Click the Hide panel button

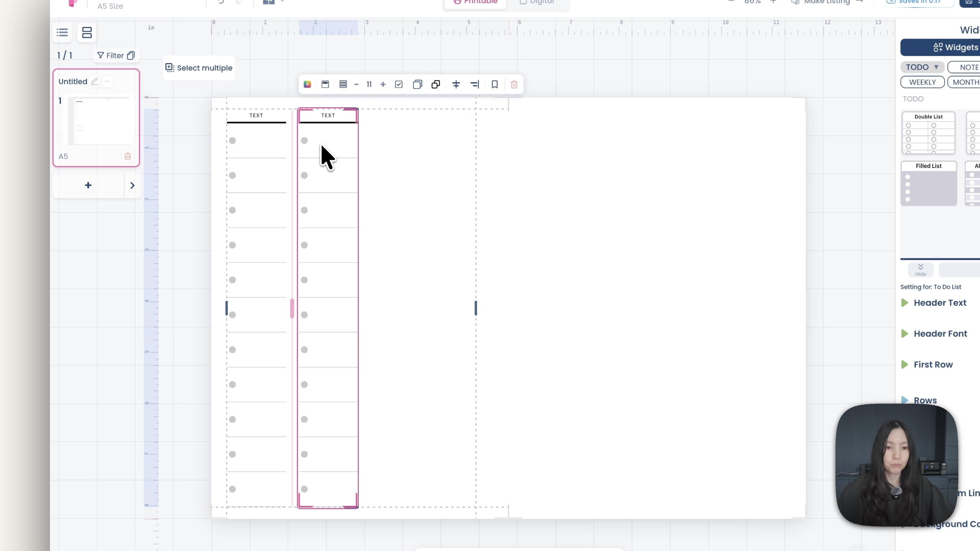(x=920, y=270)
